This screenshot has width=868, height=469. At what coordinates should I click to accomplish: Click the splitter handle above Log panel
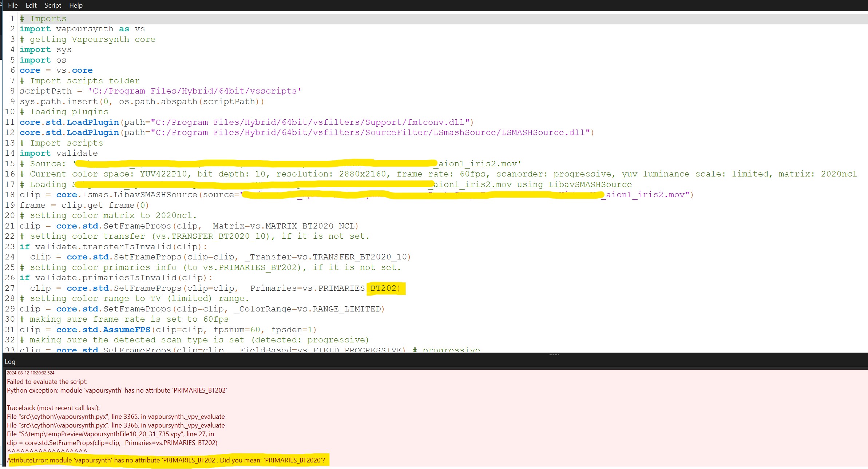[x=554, y=354]
